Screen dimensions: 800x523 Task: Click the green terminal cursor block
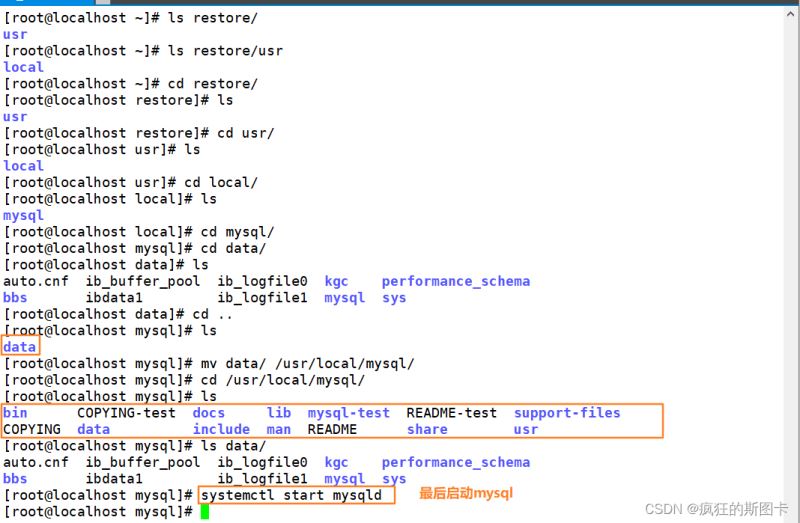205,512
